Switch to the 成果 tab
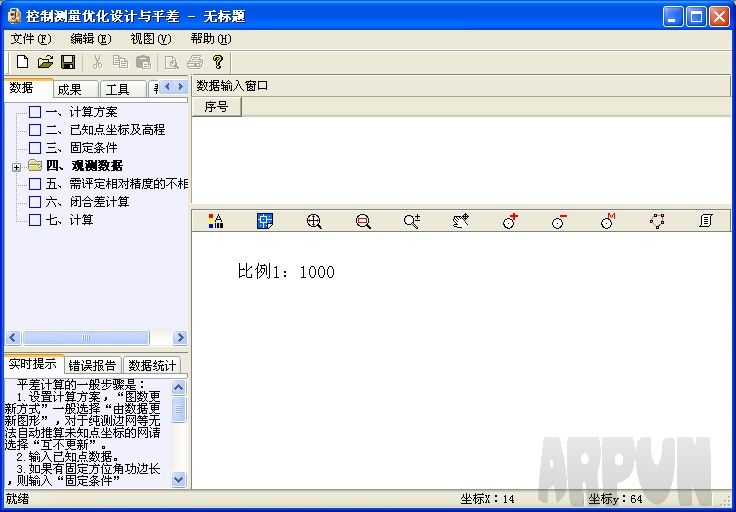 [75, 89]
